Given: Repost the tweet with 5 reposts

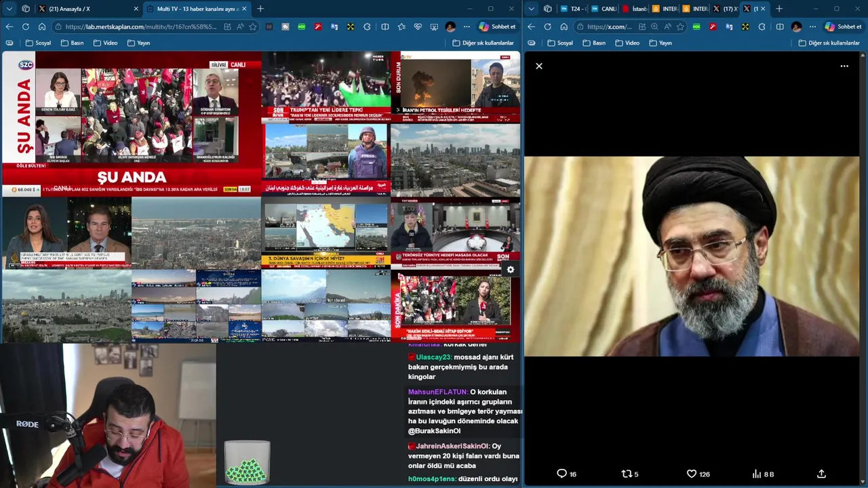Looking at the screenshot, I should [x=630, y=474].
